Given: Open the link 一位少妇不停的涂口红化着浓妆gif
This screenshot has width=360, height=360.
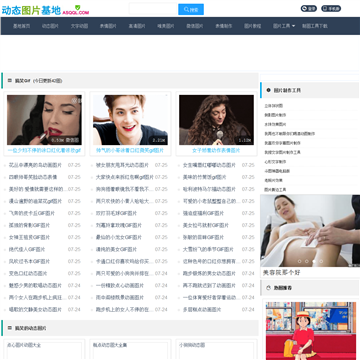Looking at the screenshot, I should pyautogui.click(x=44, y=151).
